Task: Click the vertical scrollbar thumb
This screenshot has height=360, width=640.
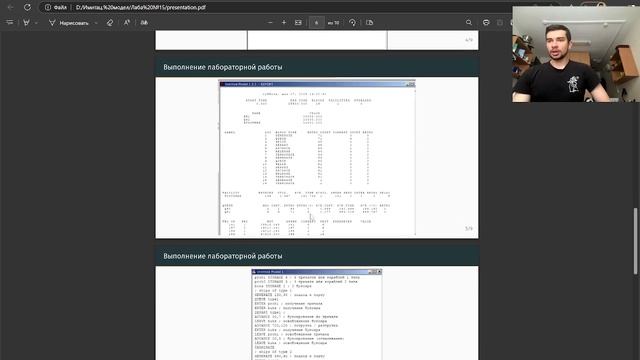Action: 635,241
